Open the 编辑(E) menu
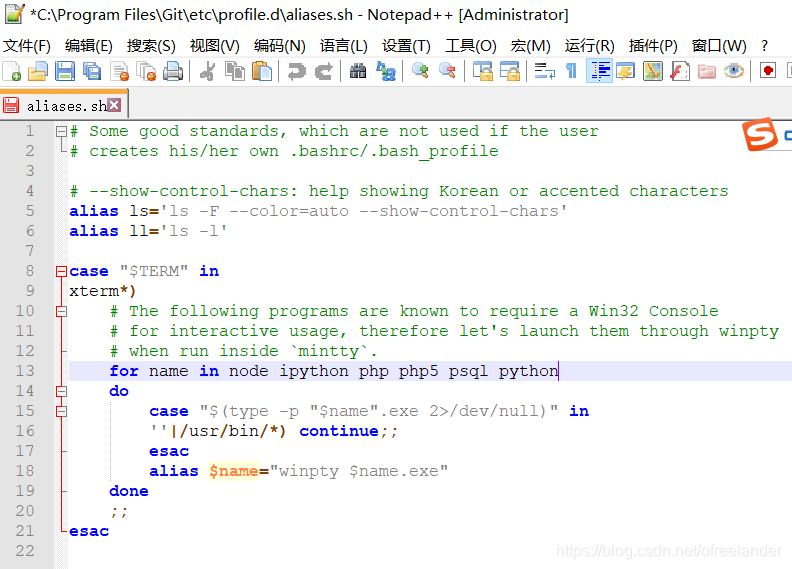The width and height of the screenshot is (792, 569). pos(88,46)
